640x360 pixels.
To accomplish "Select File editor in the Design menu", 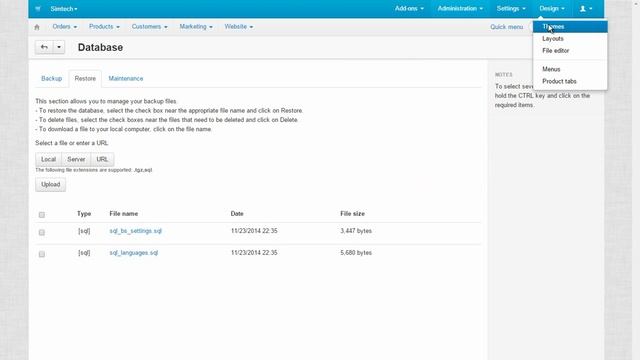I will pyautogui.click(x=570, y=51).
